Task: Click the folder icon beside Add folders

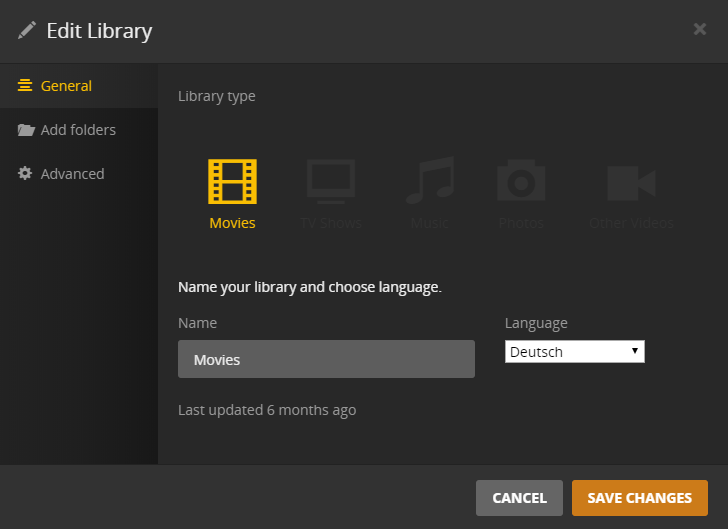Action: (25, 130)
